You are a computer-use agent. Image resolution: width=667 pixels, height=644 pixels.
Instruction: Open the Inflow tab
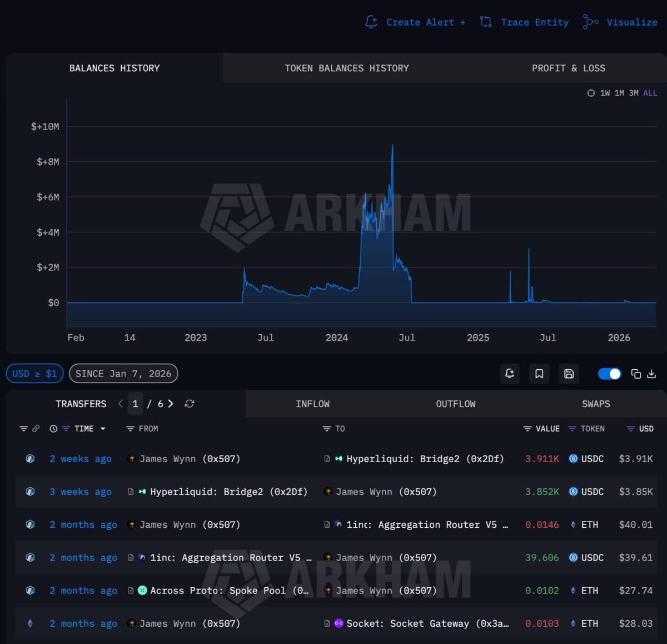pyautogui.click(x=312, y=404)
